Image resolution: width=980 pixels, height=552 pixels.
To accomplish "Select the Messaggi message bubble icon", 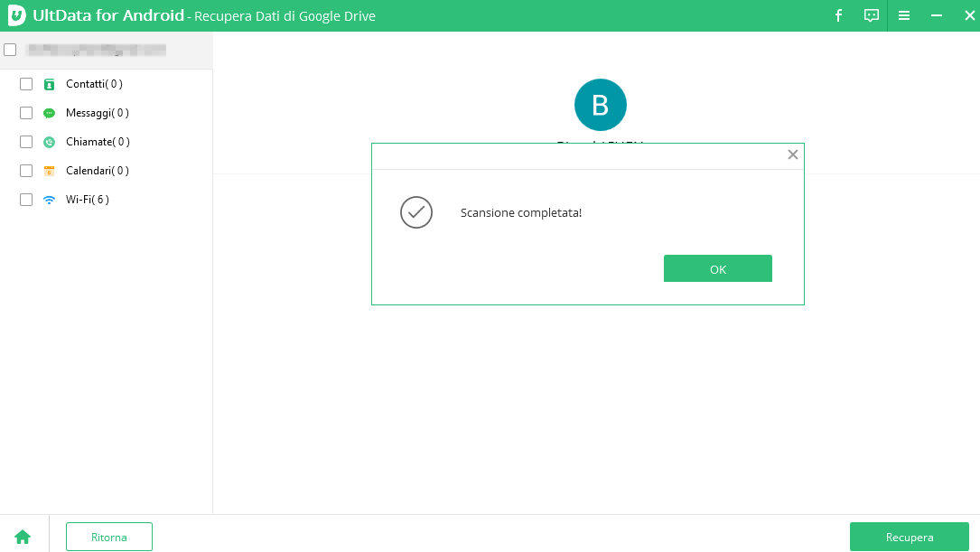I will [50, 113].
